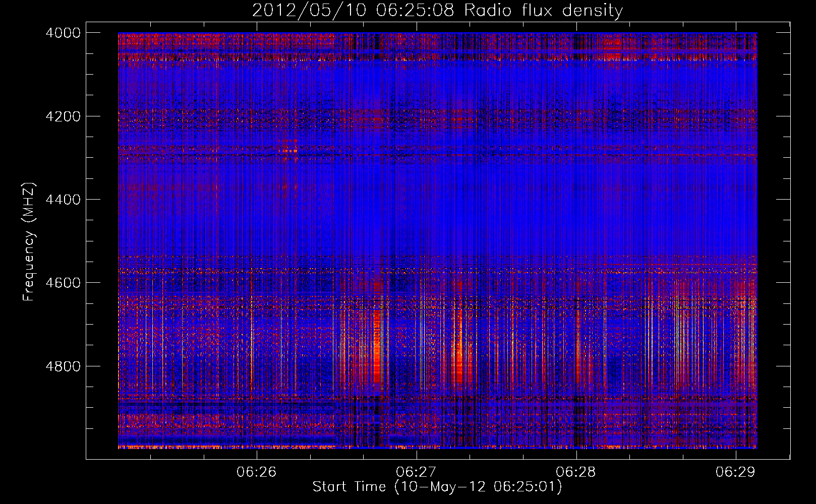Viewport: 816px width, 504px height.
Task: Click the 'Frequency (MHZ)' axis label
Action: (x=29, y=241)
